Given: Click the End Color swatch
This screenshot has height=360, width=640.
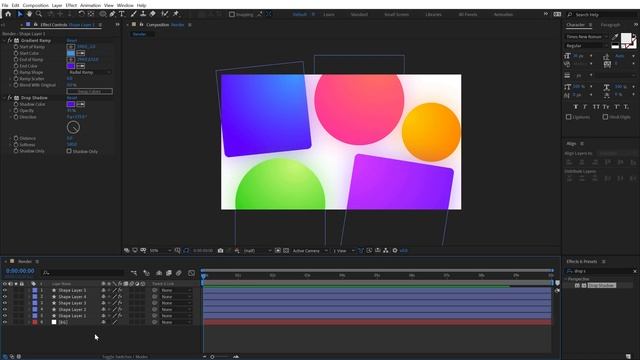Looking at the screenshot, I should 71,66.
